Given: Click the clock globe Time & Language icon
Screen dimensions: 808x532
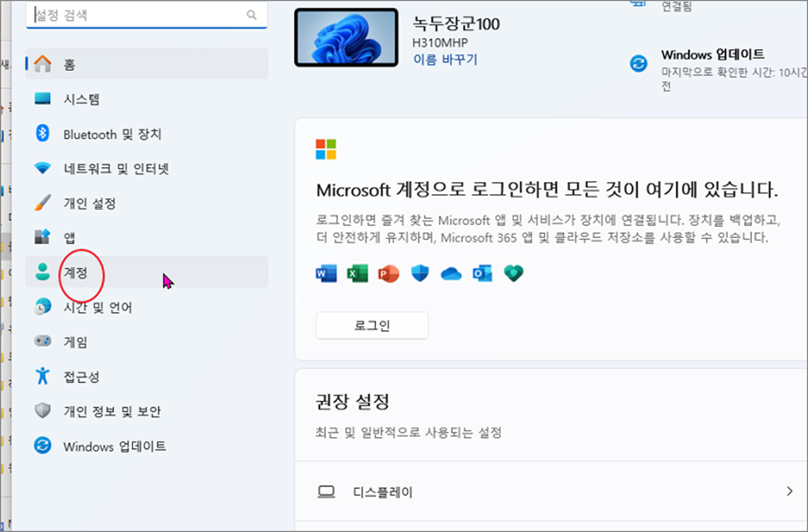Looking at the screenshot, I should click(x=43, y=307).
